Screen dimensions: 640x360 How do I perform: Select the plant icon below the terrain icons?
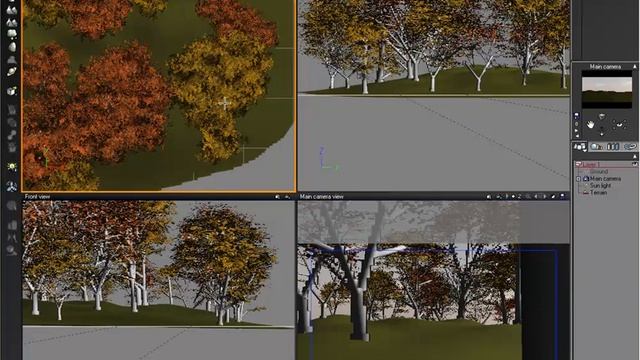click(12, 34)
